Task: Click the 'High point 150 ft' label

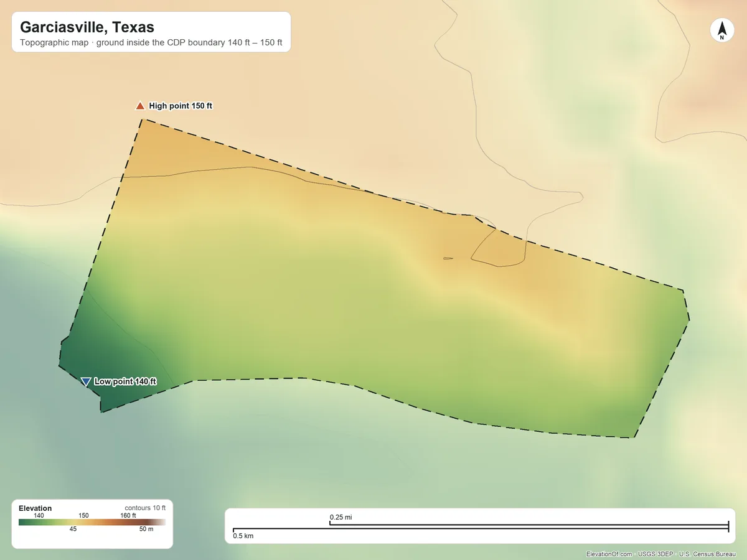Action: pos(181,106)
